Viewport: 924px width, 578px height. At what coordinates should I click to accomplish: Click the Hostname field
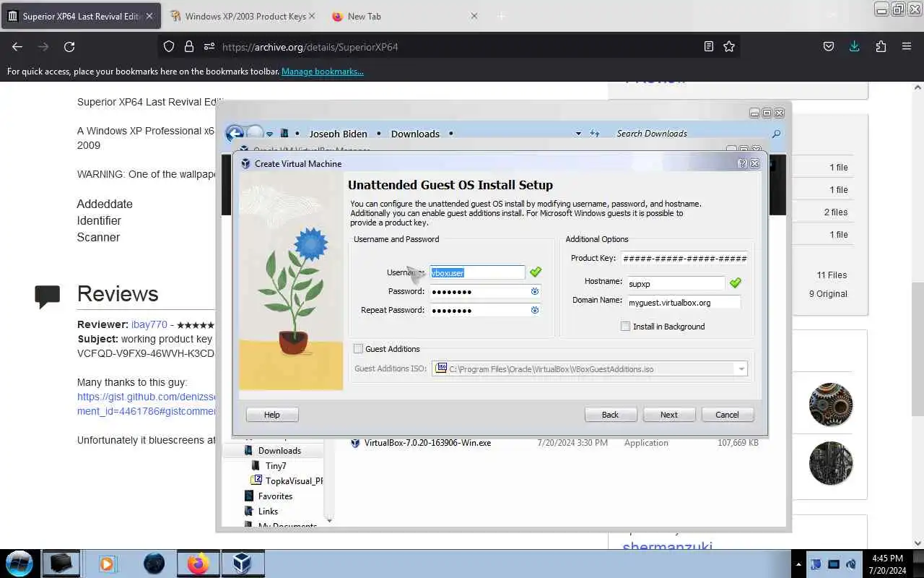675,283
